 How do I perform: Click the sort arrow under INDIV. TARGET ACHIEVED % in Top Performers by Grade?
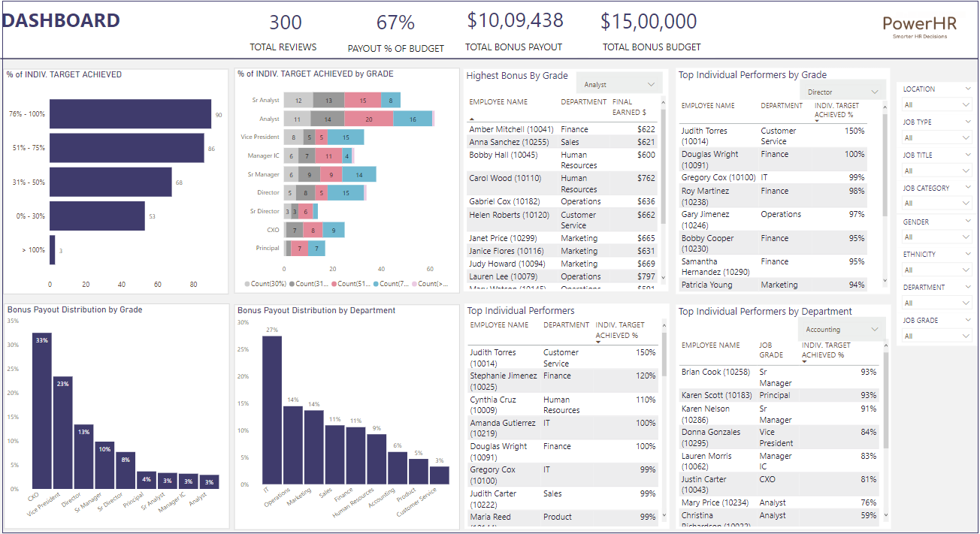coord(818,120)
